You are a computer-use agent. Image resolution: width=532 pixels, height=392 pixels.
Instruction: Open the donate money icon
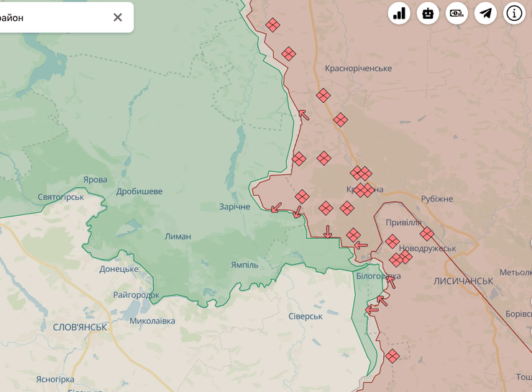pos(457,13)
